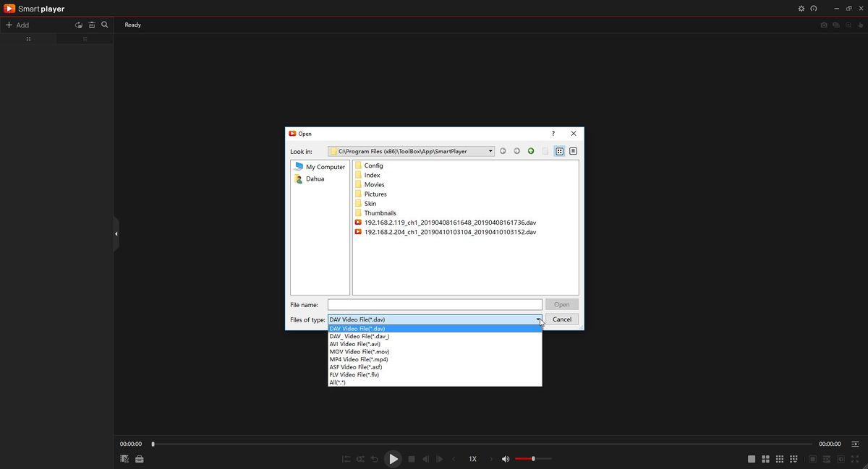Select single-window layout view

752,459
